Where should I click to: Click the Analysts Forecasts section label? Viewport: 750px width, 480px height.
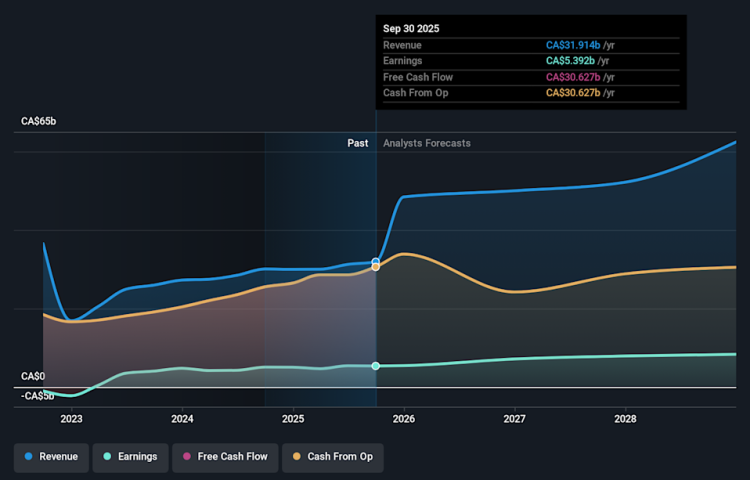pos(427,143)
